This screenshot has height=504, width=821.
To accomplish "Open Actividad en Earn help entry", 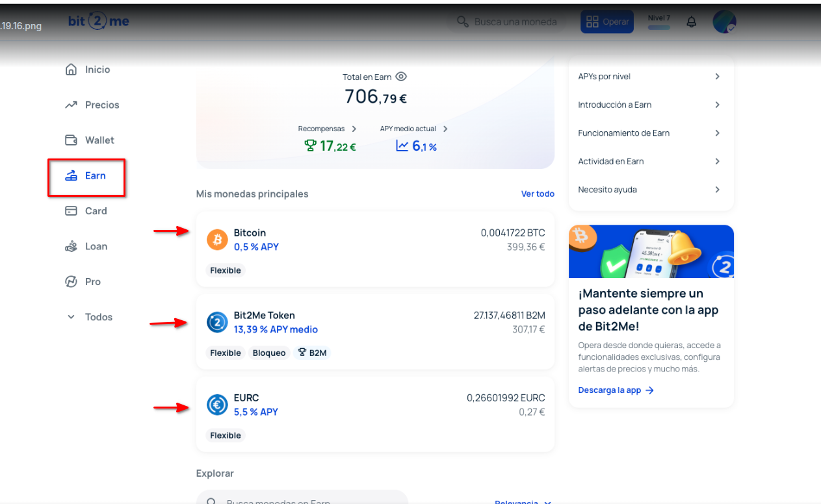I will (651, 161).
